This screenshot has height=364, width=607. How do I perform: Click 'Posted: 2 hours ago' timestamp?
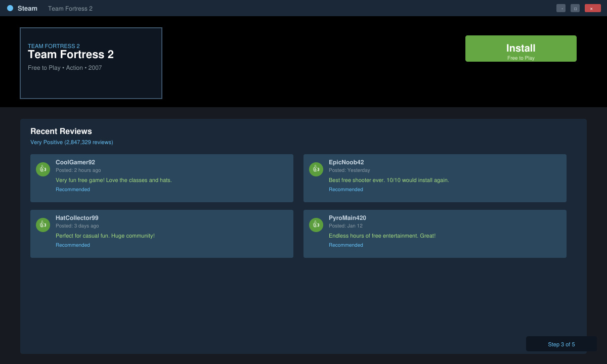tap(78, 170)
